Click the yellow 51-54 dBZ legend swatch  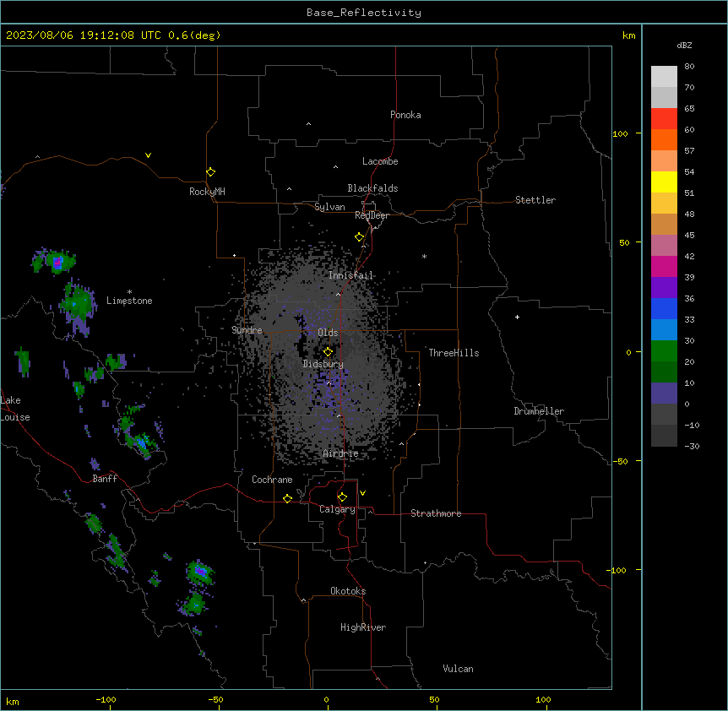(664, 182)
